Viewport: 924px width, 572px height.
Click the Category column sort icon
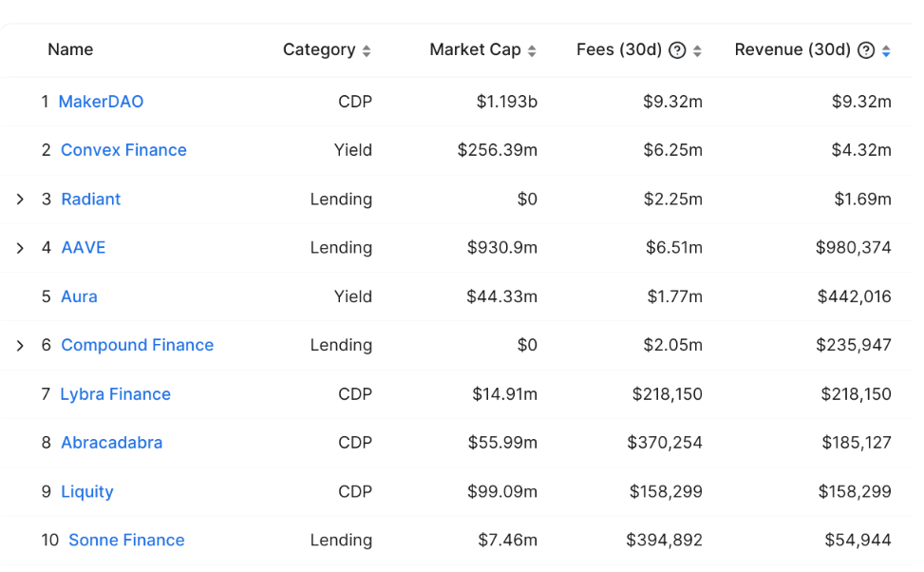367,50
